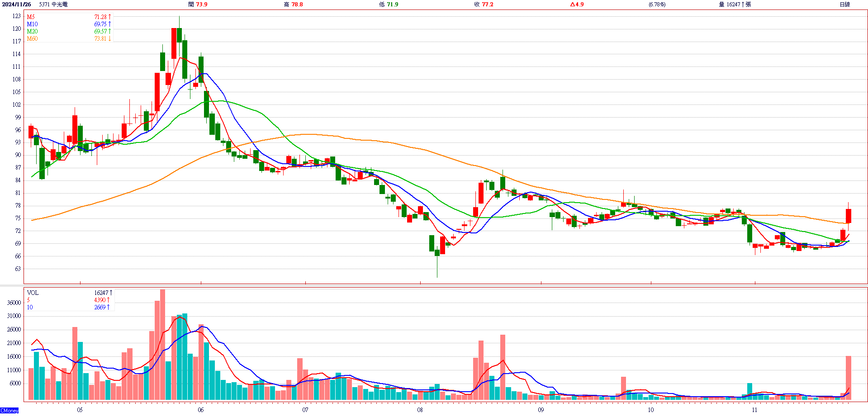Click the 102 price axis label
868x417 pixels.
(16, 105)
